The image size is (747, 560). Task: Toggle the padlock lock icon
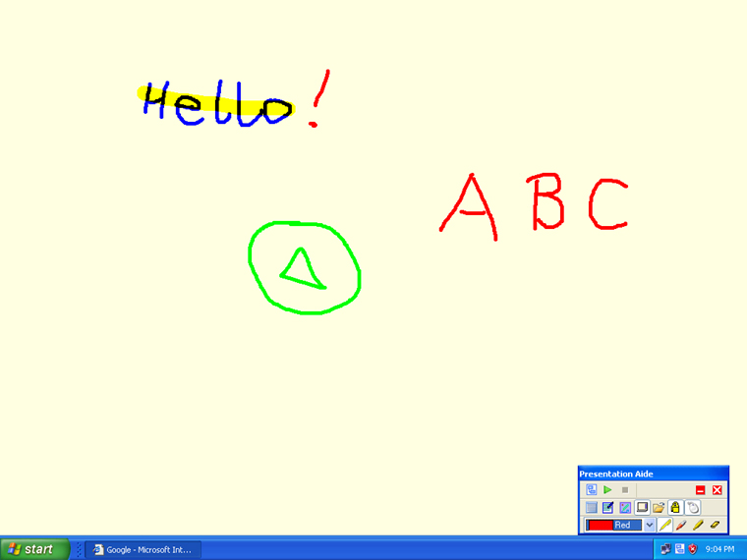coord(675,508)
